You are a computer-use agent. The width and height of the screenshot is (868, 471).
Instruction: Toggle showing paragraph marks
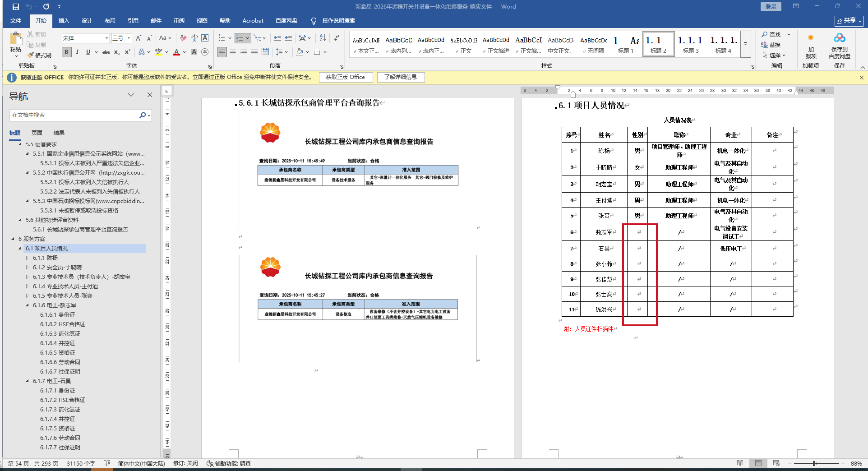[337, 38]
